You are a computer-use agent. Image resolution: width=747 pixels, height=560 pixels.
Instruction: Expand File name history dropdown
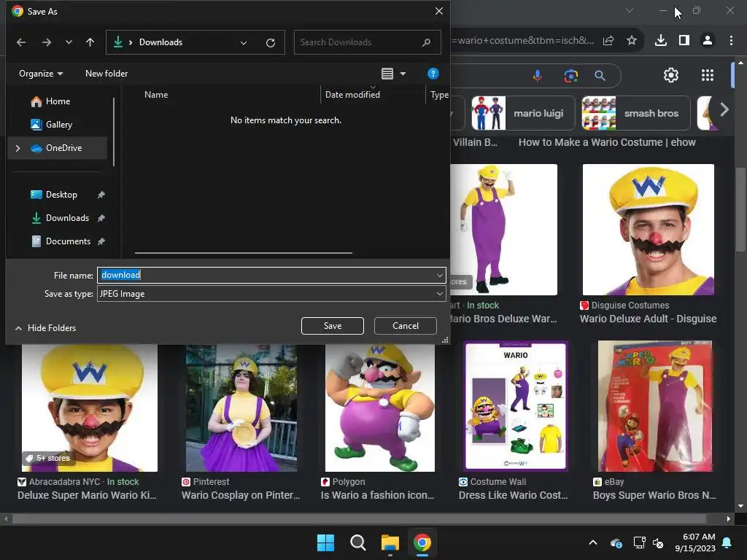[439, 275]
